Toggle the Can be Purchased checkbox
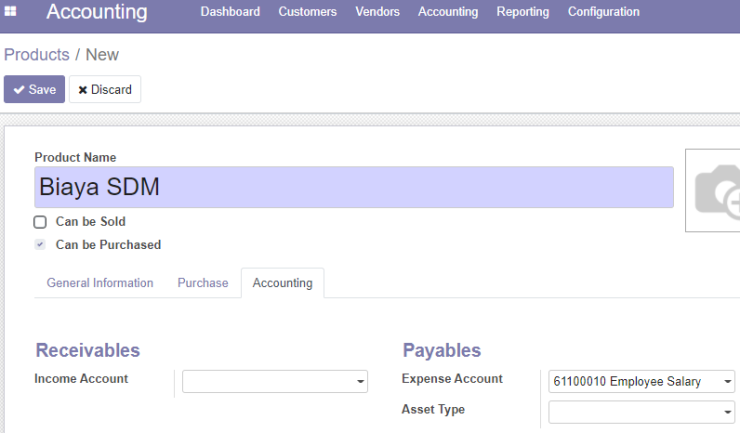 point(40,245)
